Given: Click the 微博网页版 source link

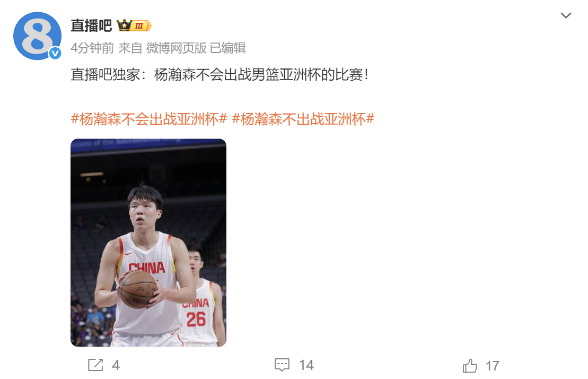Looking at the screenshot, I should 176,48.
